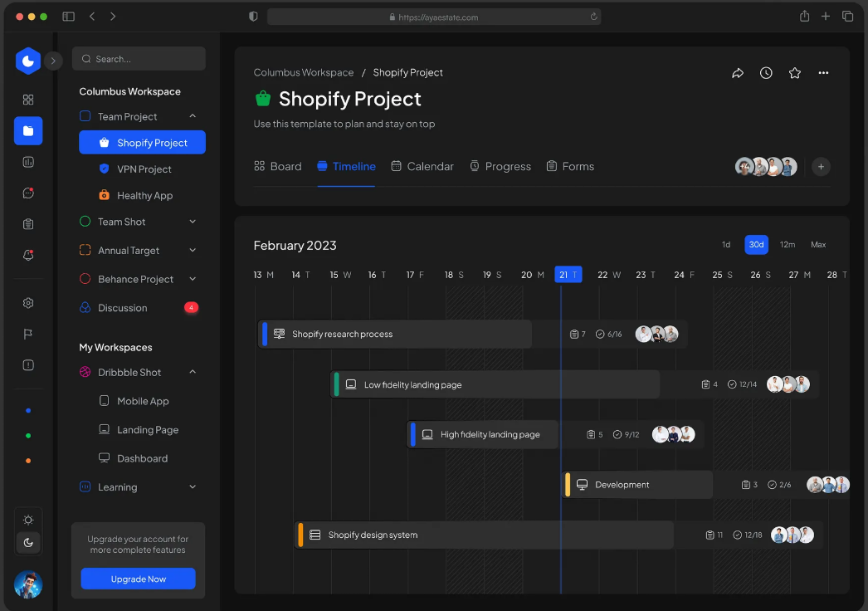Click the attachment count icon on Development task

[x=746, y=486]
